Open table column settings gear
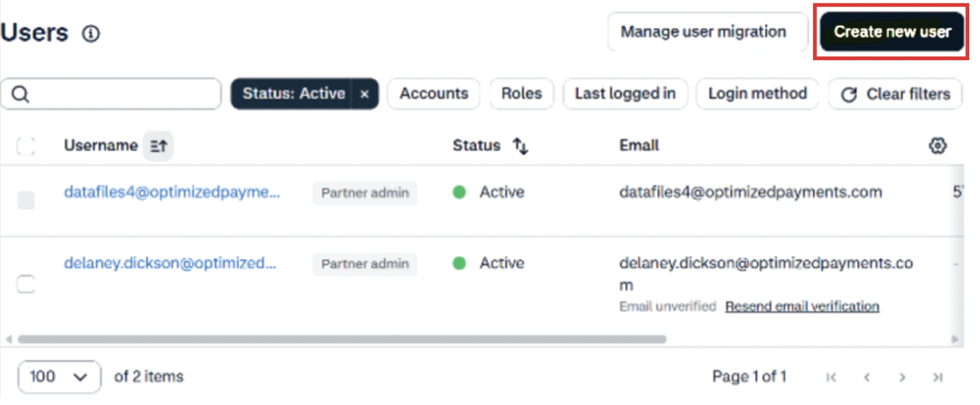The image size is (980, 405). pyautogui.click(x=938, y=146)
